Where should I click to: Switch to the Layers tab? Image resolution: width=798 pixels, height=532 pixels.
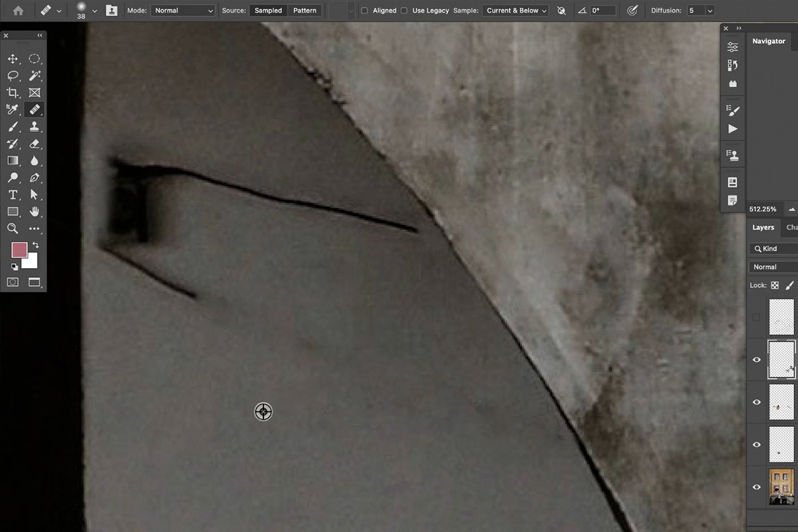coord(763,227)
